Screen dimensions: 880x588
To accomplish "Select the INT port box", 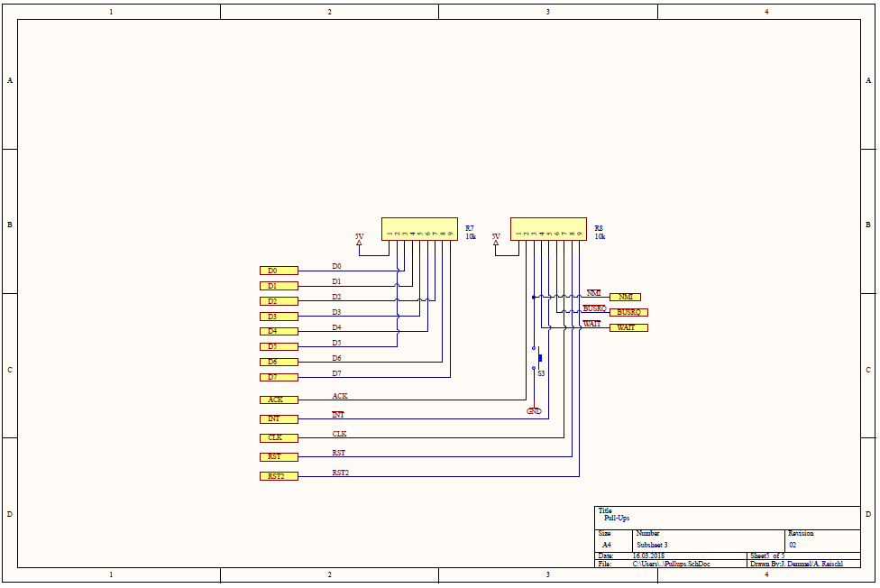I will (x=279, y=419).
